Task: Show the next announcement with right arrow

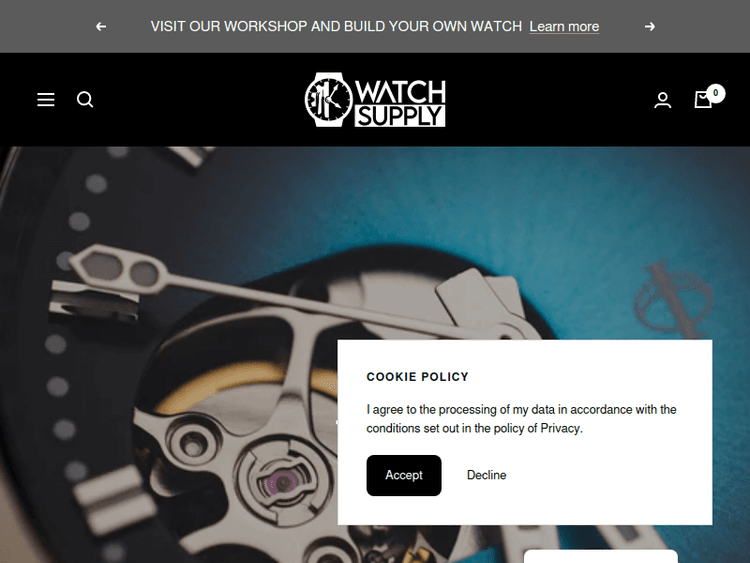Action: coord(650,26)
